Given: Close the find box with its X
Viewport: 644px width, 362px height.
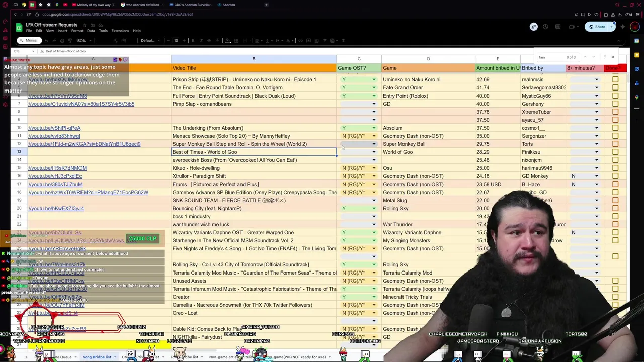Looking at the screenshot, I should (x=613, y=57).
